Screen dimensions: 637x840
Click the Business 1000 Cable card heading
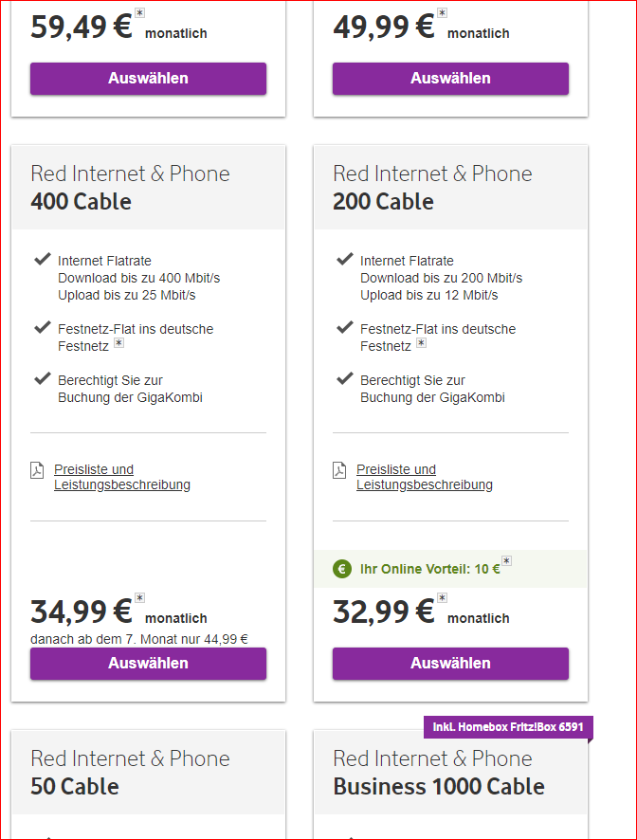coord(438,786)
